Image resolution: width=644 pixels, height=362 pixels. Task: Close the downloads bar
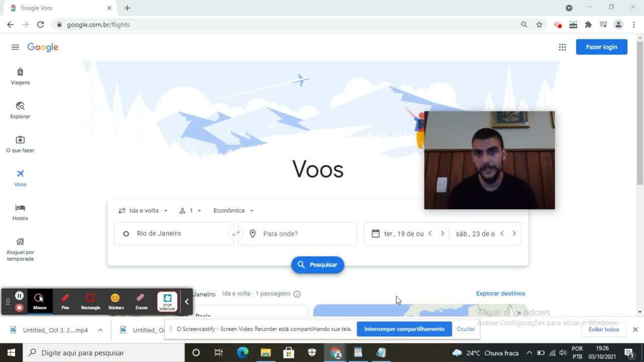coord(635,330)
